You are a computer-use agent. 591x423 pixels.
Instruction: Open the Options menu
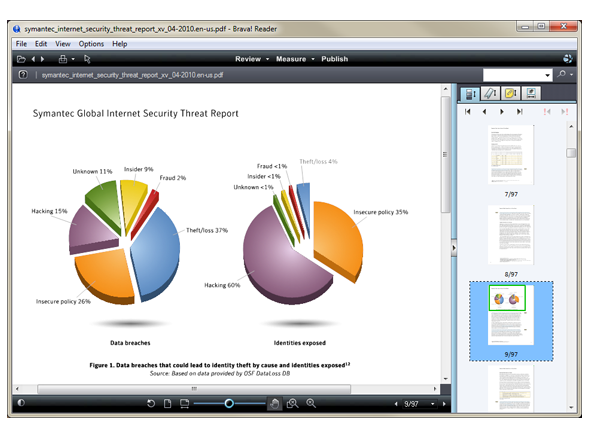pos(91,44)
